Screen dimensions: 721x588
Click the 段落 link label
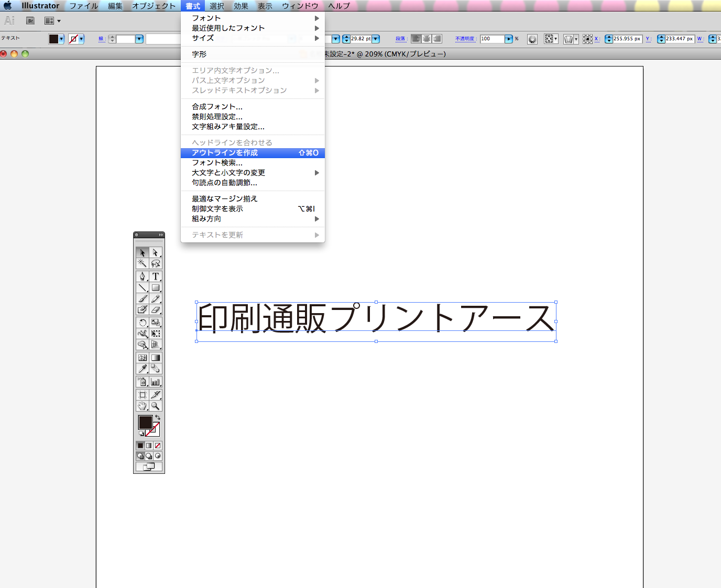point(401,39)
